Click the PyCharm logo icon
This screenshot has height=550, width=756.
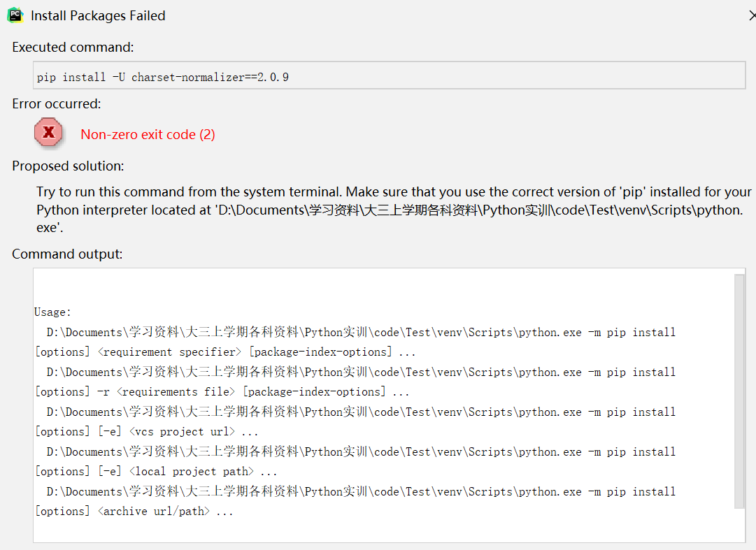pyautogui.click(x=15, y=15)
